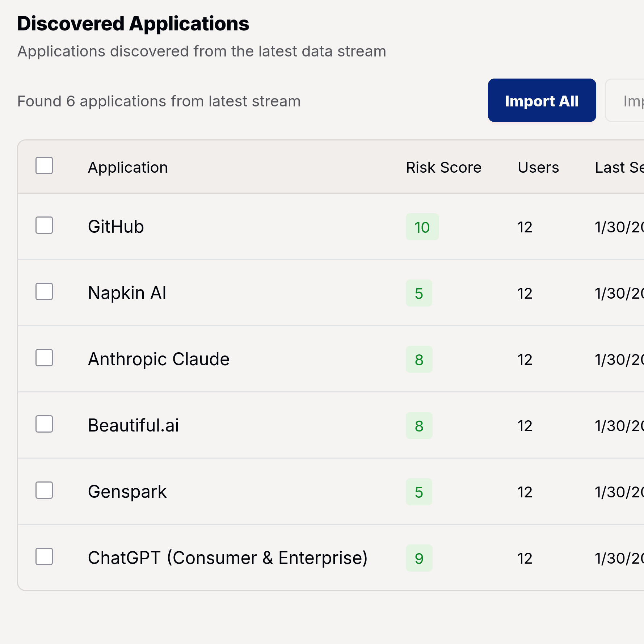The width and height of the screenshot is (644, 644).
Task: Select the GitHub application name
Action: (115, 227)
